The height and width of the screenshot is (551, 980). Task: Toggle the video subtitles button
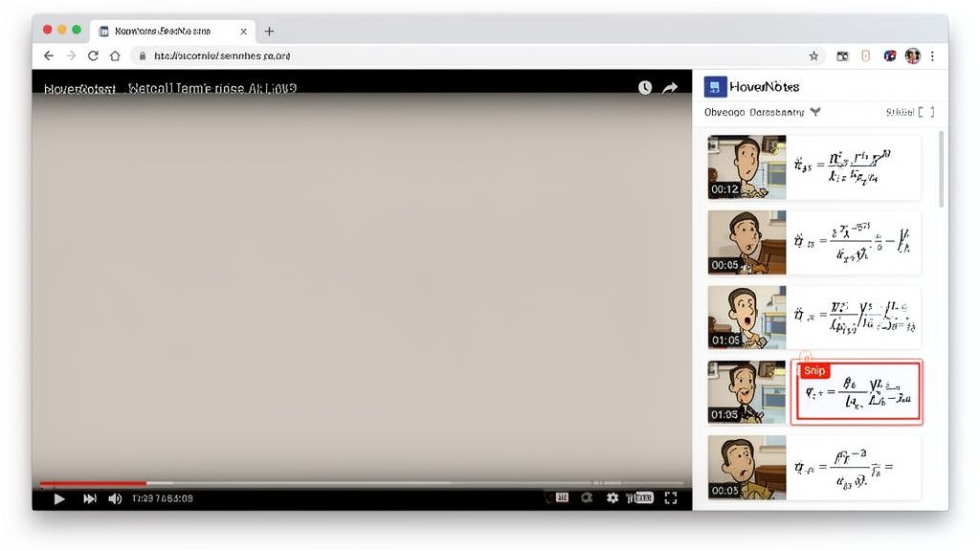click(563, 498)
